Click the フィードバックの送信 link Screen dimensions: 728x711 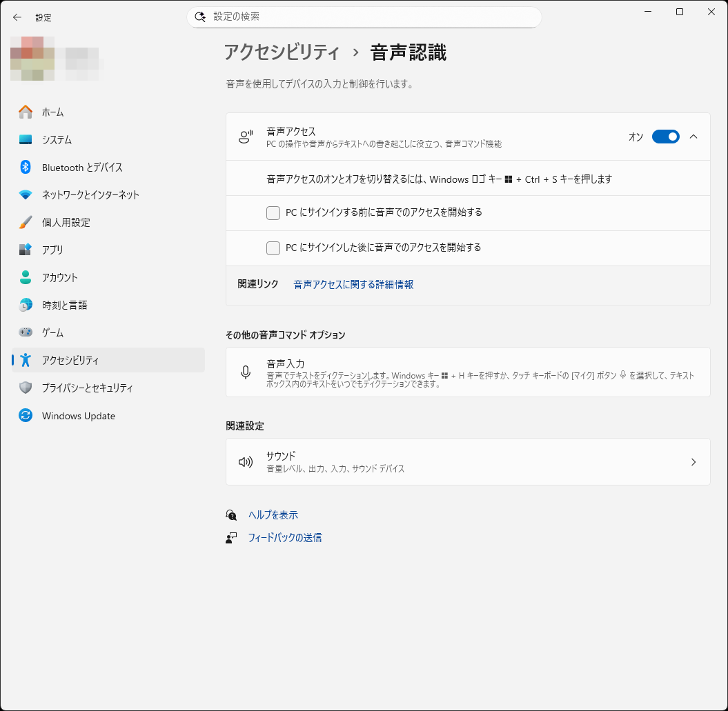coord(286,537)
